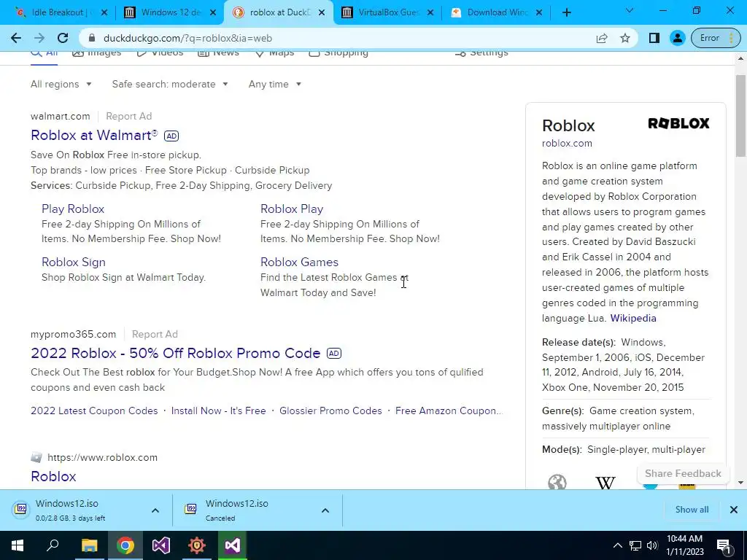Image resolution: width=747 pixels, height=560 pixels.
Task: Click Install Now - It's Free link
Action: (219, 411)
